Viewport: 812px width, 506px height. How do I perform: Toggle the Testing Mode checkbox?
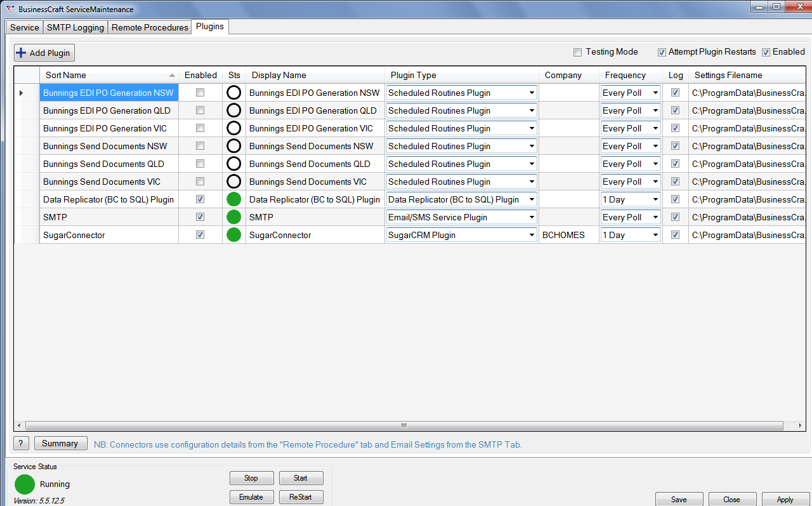577,52
